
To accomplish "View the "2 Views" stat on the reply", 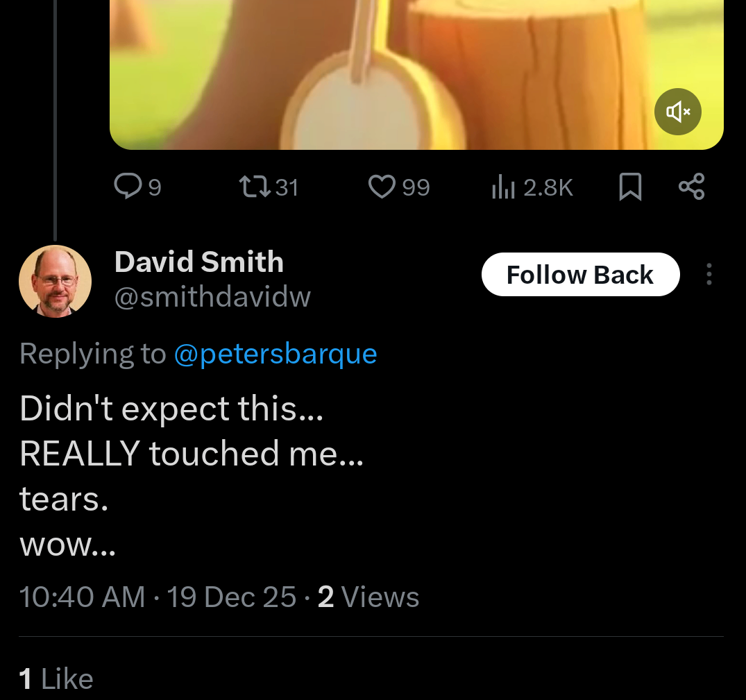I will [368, 597].
